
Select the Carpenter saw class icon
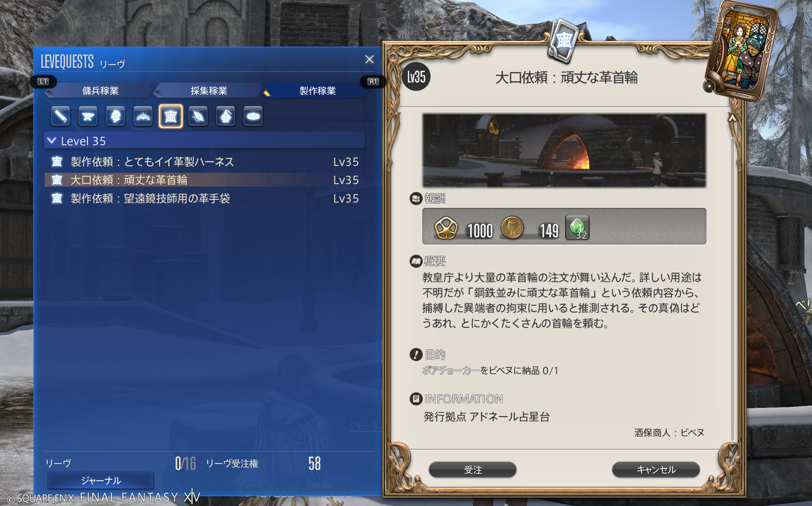coord(61,116)
